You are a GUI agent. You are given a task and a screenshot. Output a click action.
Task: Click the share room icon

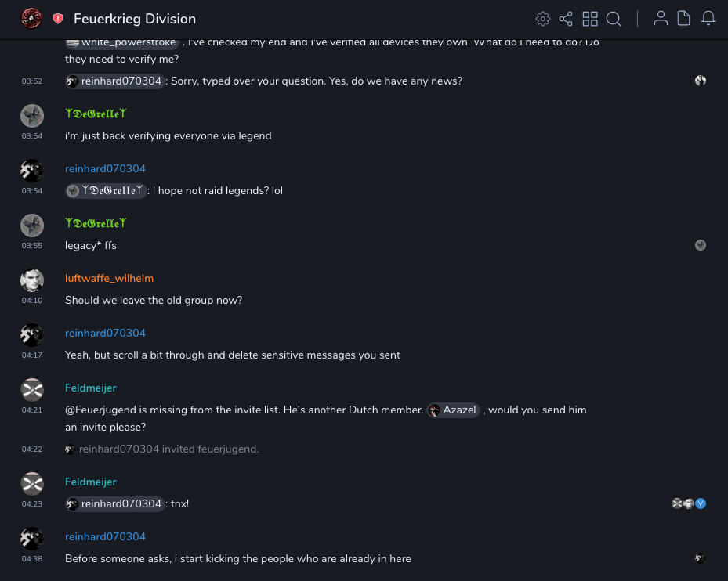tap(566, 19)
